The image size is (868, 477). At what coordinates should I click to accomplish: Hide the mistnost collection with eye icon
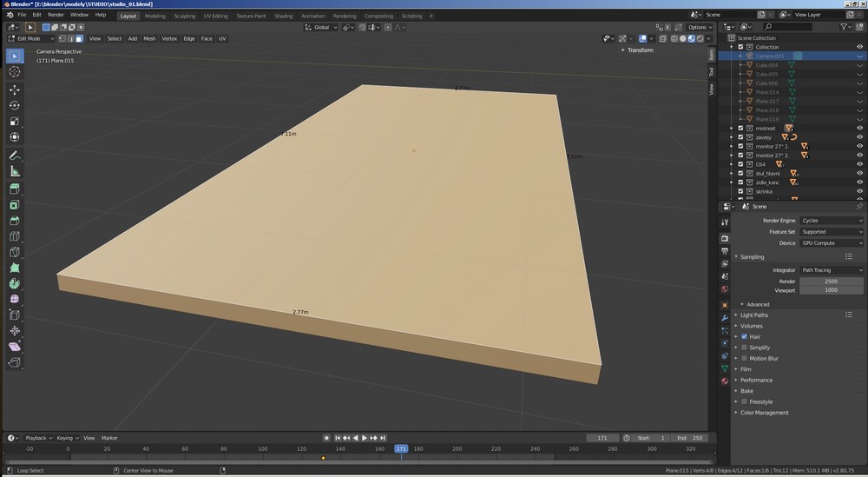(859, 128)
